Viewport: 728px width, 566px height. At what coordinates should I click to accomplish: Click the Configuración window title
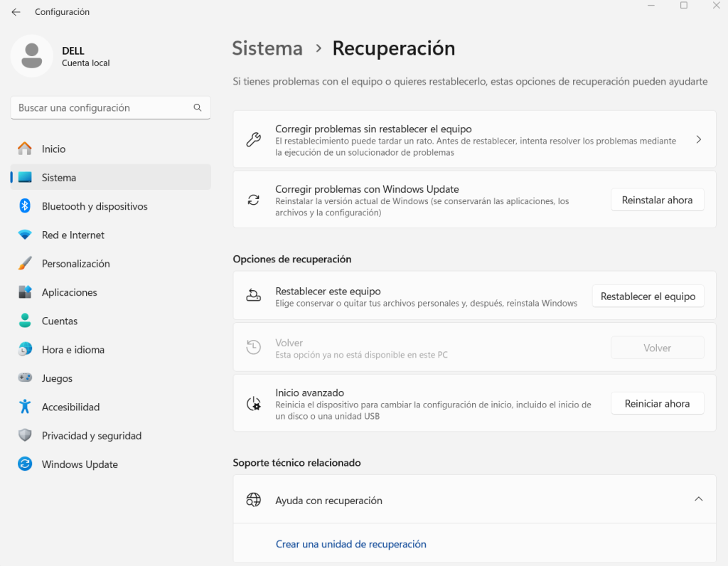point(63,12)
